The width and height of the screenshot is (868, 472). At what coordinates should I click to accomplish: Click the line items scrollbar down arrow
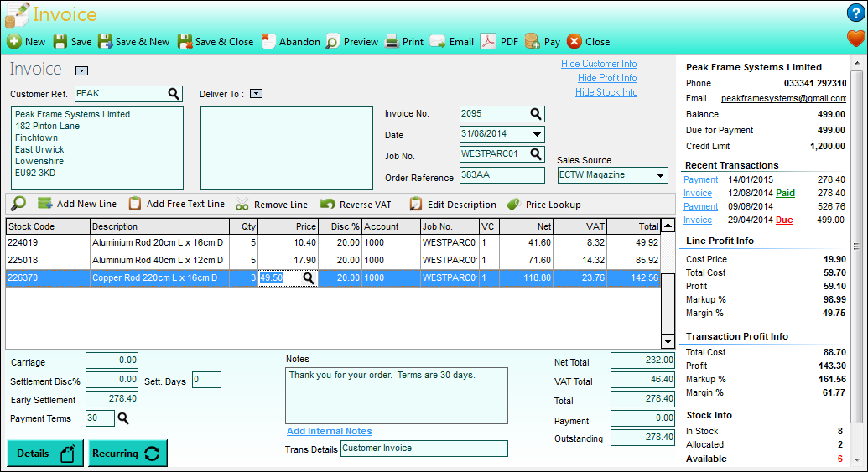pyautogui.click(x=668, y=341)
